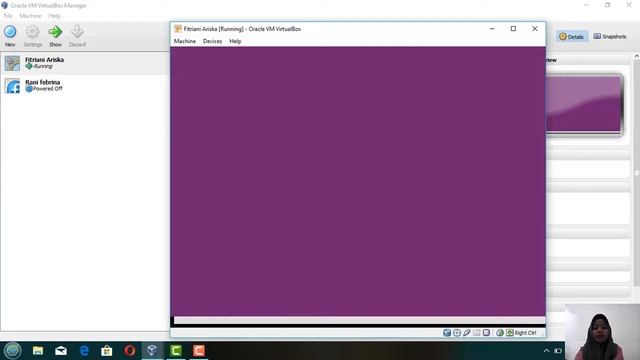This screenshot has height=360, width=640.
Task: Click the VM window title bar icon
Action: click(178, 29)
